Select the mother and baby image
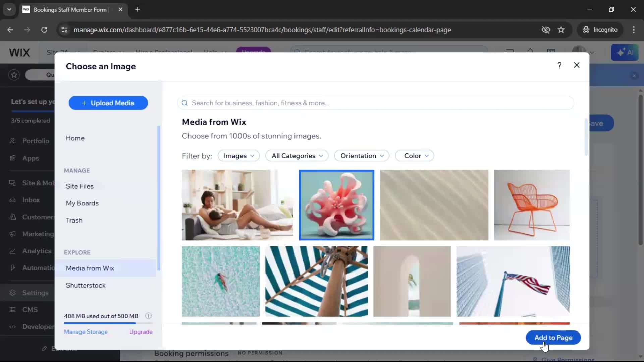 click(x=237, y=205)
